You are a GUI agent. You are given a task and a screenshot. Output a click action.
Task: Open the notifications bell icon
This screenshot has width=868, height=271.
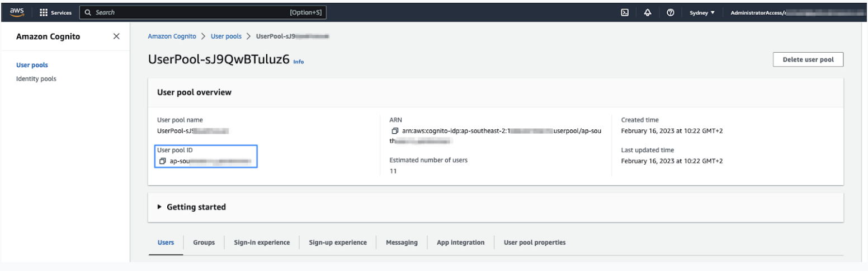647,12
